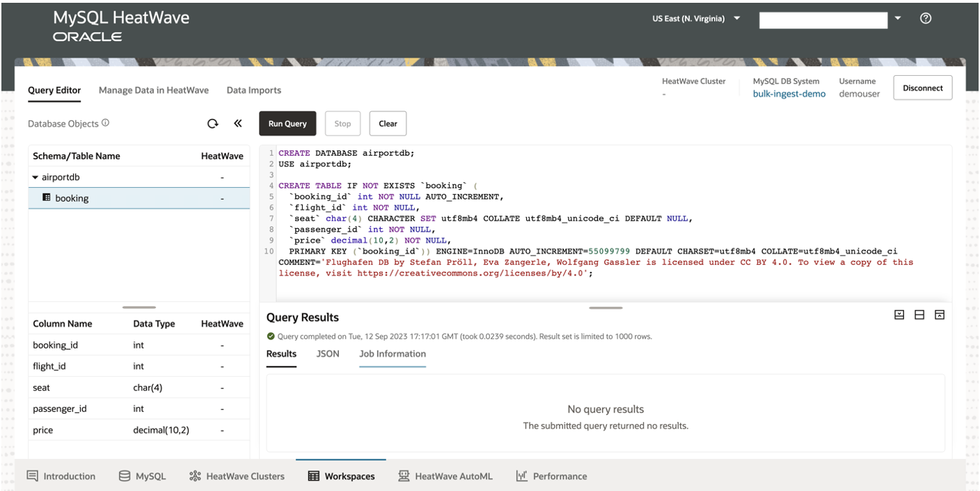Screen dimensions: 980x491
Task: Collapse the airportdb schema tree
Action: click(34, 177)
